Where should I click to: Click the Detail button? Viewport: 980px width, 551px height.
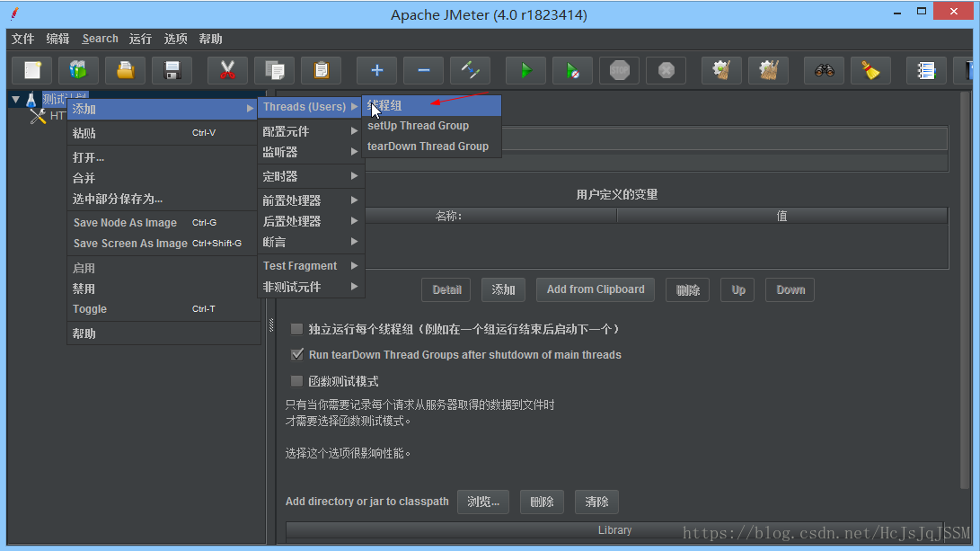coord(446,289)
